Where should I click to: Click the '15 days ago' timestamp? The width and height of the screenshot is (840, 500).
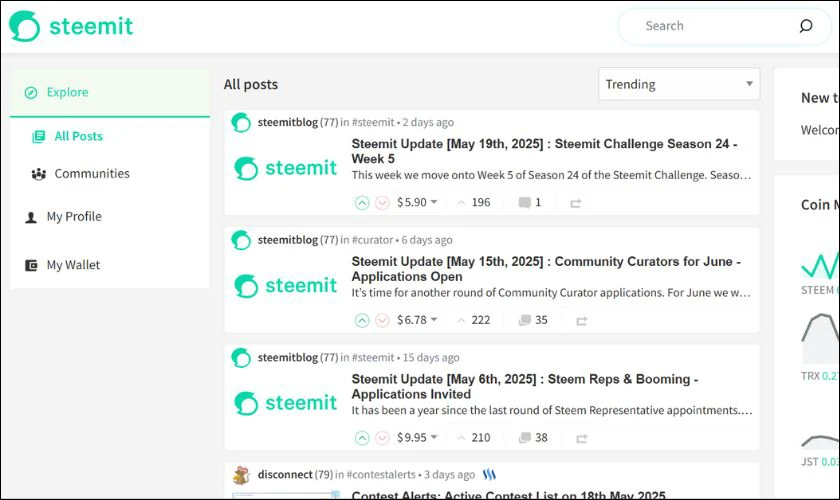tap(431, 357)
